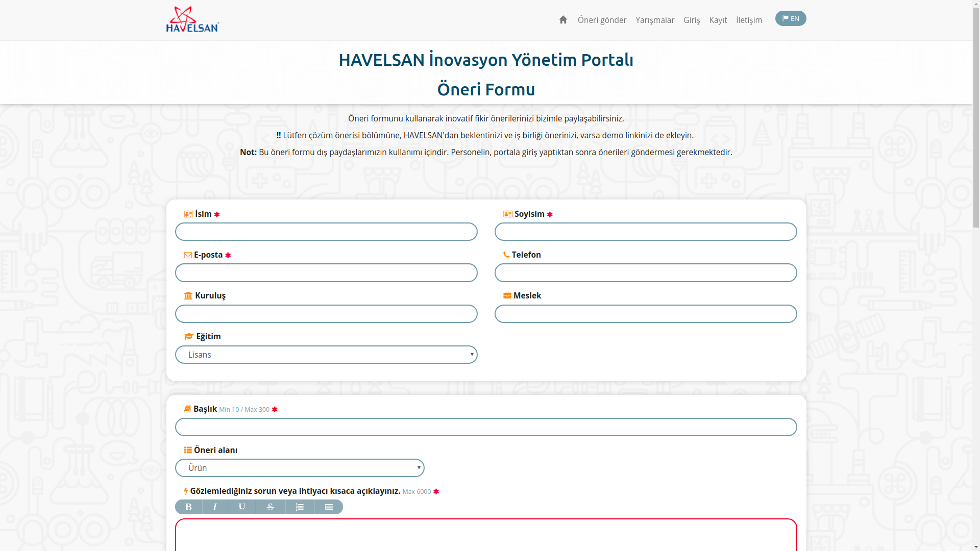Open the Öneri alanı dropdown showing Ürün
The image size is (980, 551).
coord(300,468)
